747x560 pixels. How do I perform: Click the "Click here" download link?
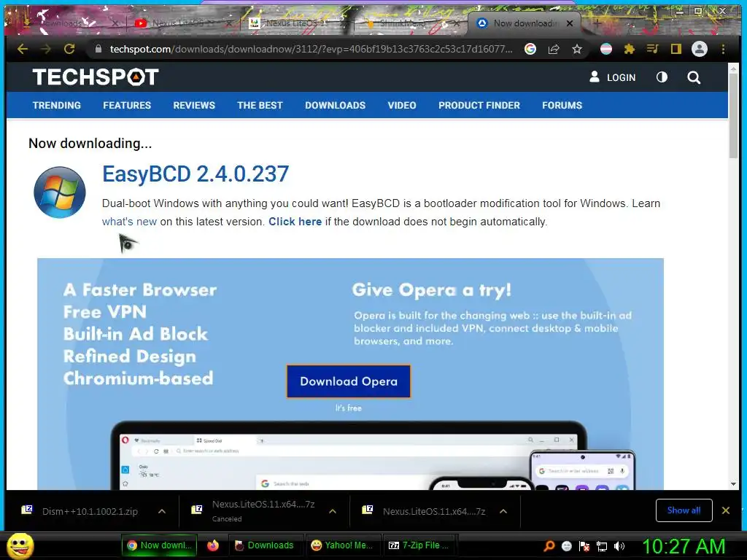pos(295,222)
